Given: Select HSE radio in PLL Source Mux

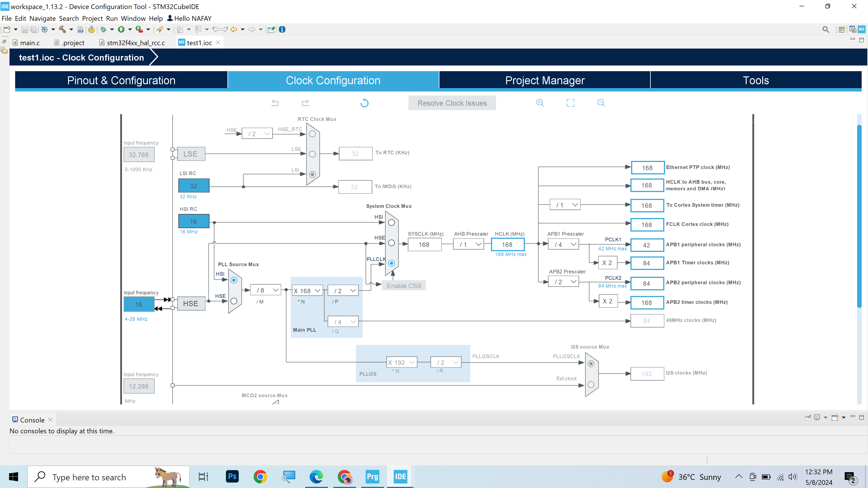Looking at the screenshot, I should point(234,301).
